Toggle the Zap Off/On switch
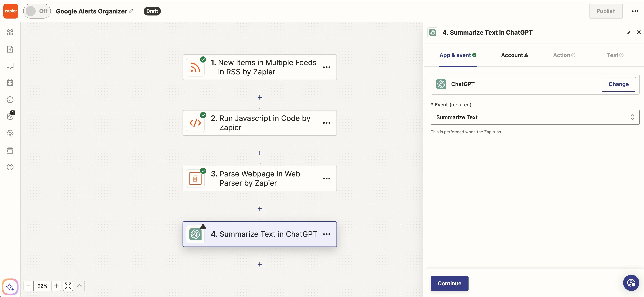644x297 pixels. coord(37,11)
